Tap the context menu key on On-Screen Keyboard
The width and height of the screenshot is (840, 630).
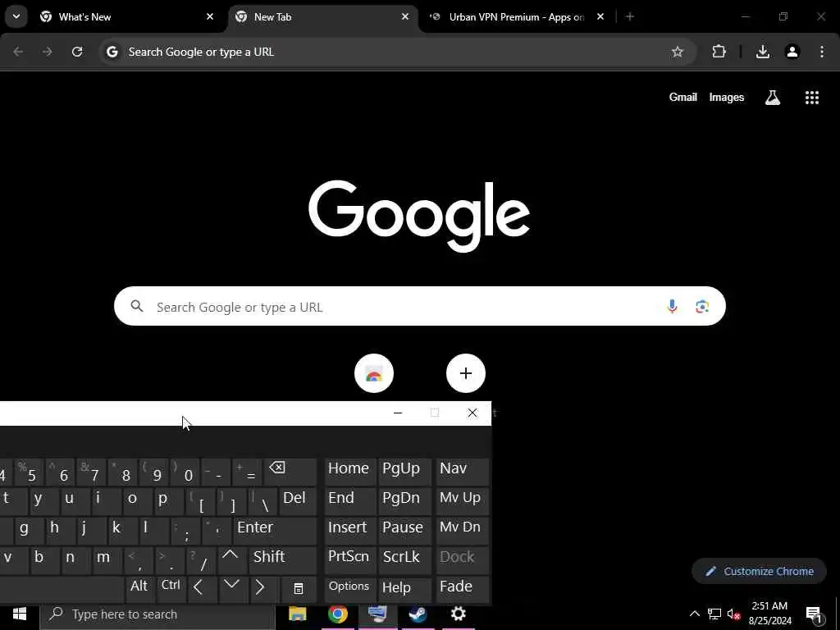(299, 589)
